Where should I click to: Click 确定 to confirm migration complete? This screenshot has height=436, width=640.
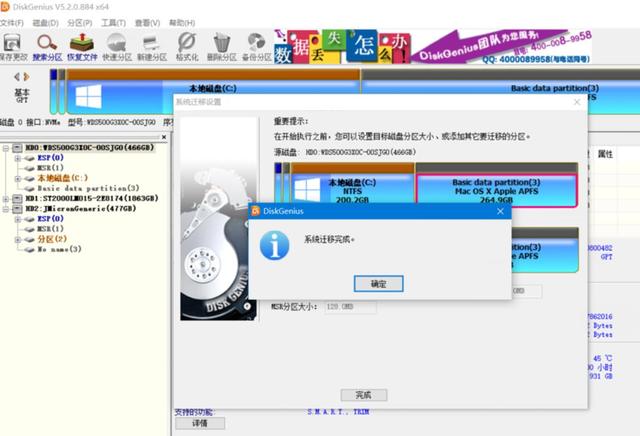click(x=378, y=283)
